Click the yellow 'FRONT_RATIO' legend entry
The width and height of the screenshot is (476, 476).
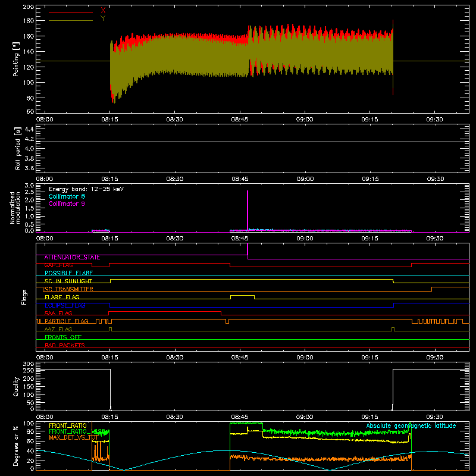click(68, 425)
